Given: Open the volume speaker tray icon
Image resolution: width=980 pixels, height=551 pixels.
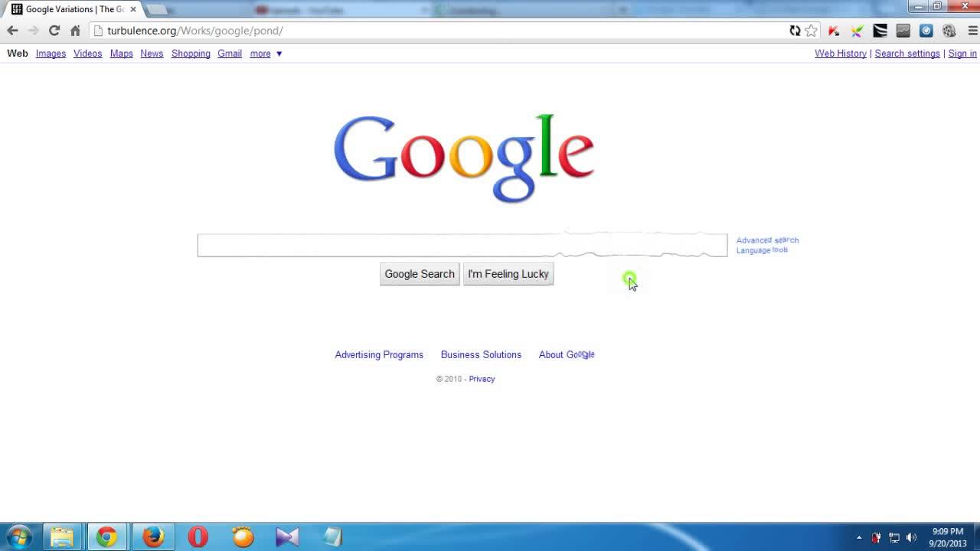Looking at the screenshot, I should [911, 537].
